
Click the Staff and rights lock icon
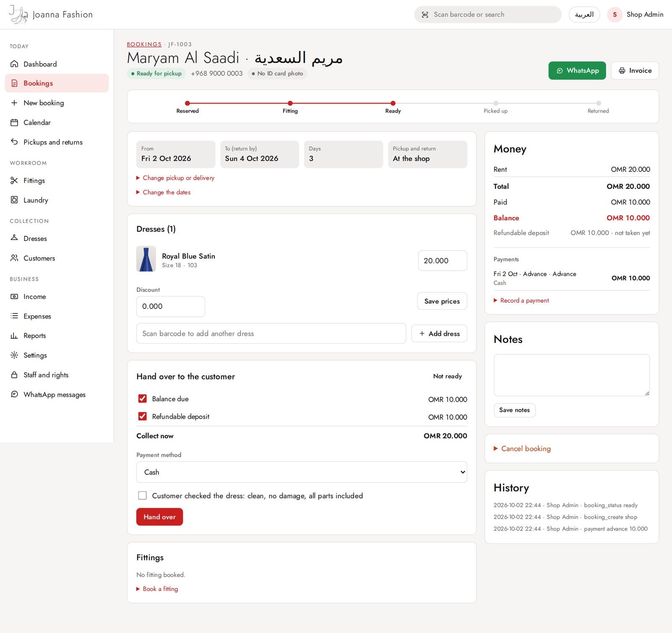[14, 375]
